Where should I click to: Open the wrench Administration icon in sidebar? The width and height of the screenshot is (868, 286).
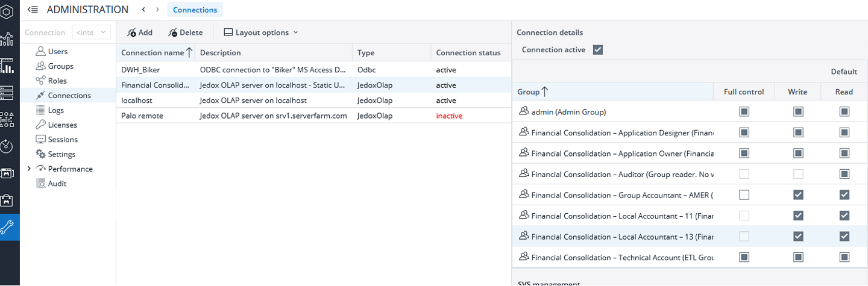pos(8,228)
